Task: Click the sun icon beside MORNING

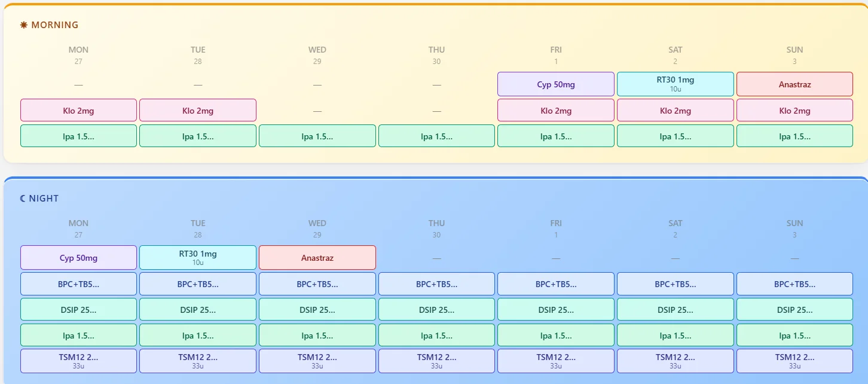Action: pyautogui.click(x=24, y=25)
